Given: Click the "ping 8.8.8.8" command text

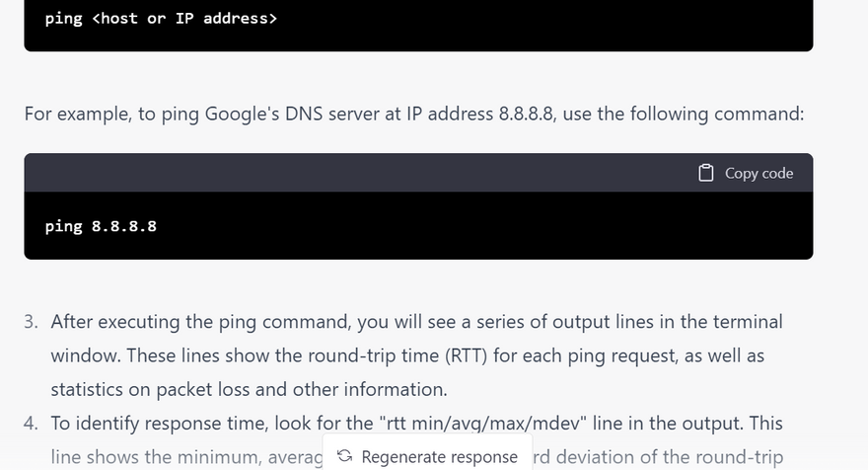Looking at the screenshot, I should point(101,226).
